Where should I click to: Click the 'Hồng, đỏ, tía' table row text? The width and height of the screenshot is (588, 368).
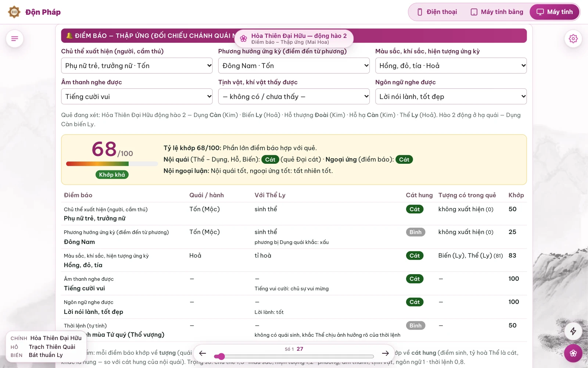(83, 265)
